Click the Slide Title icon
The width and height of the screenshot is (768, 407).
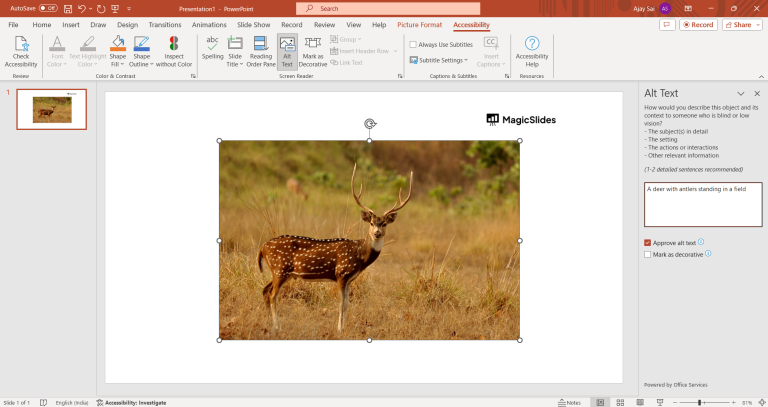point(235,44)
